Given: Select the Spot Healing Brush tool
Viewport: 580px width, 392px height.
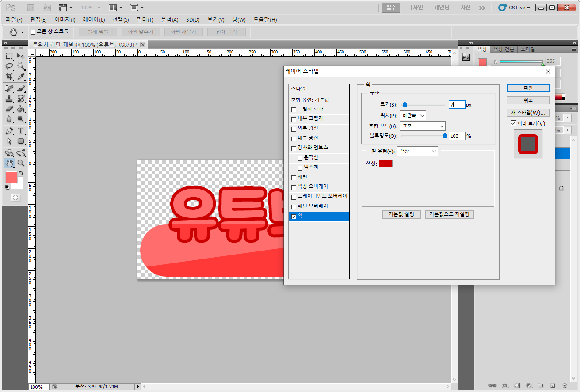Looking at the screenshot, I should pyautogui.click(x=9, y=88).
